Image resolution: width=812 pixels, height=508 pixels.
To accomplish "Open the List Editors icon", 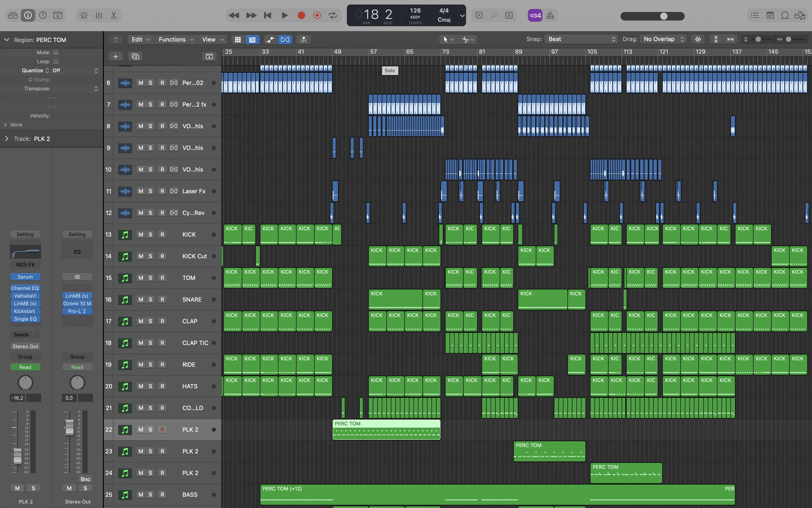I will click(x=755, y=15).
